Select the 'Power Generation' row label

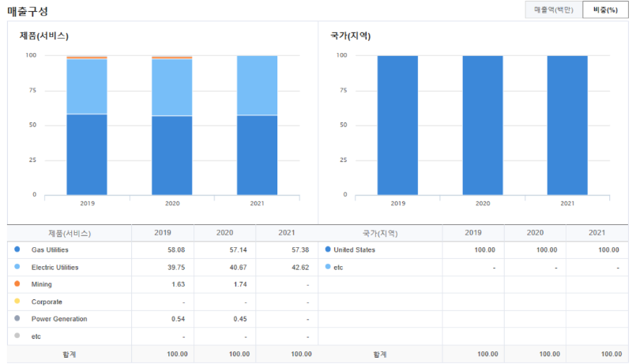pyautogui.click(x=59, y=319)
